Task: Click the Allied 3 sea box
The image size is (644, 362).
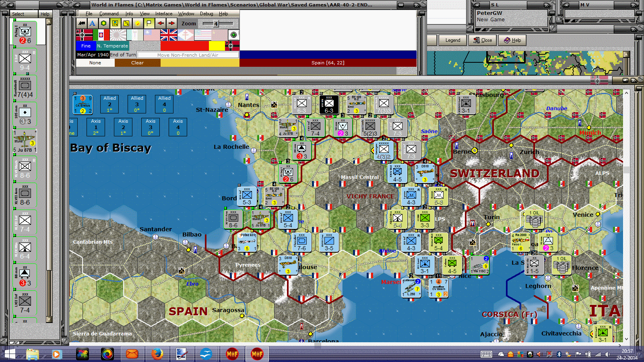Action: point(137,104)
